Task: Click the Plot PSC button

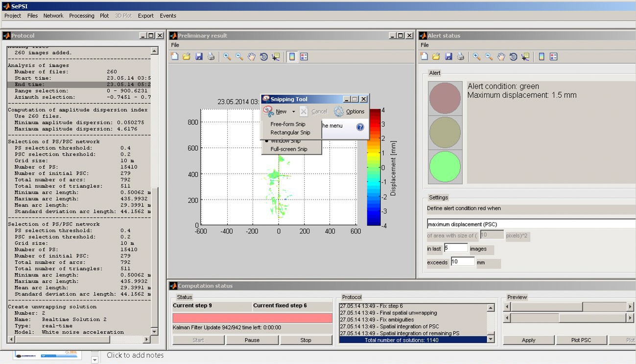Action: tap(581, 340)
